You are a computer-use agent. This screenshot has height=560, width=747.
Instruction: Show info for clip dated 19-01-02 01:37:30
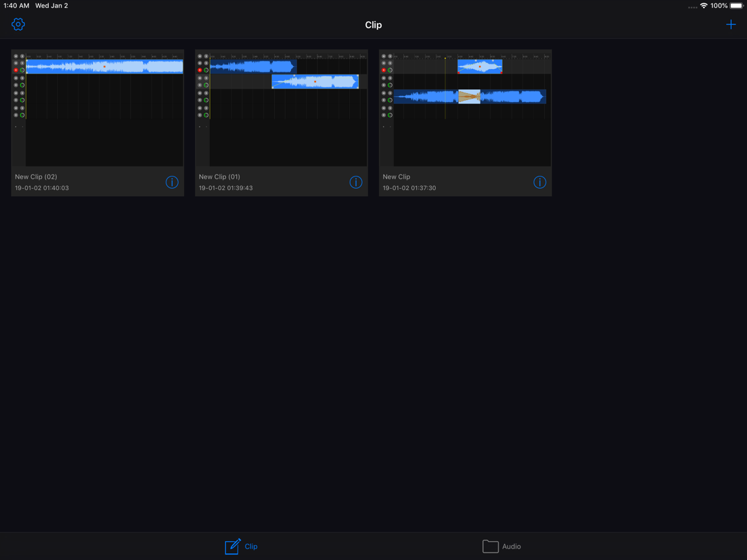coord(540,182)
